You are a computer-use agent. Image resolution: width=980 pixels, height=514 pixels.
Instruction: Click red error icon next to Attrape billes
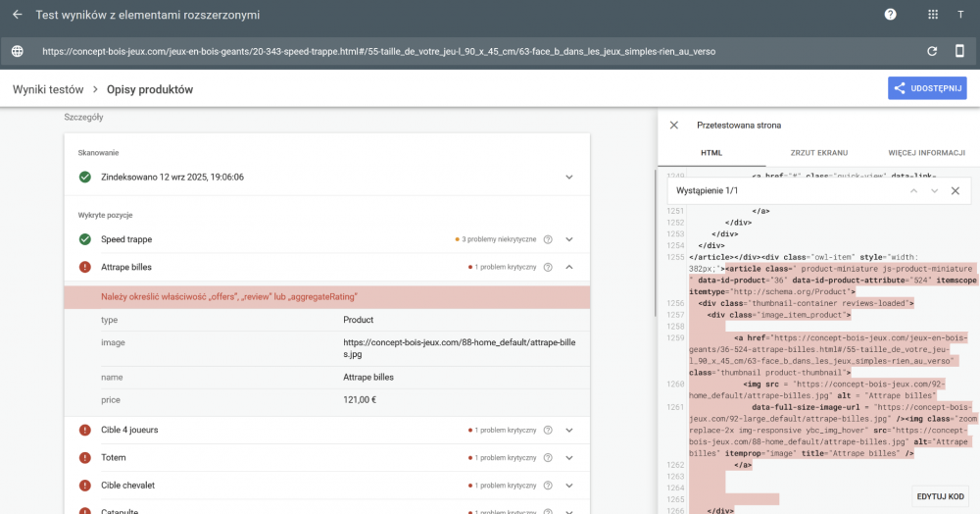(x=85, y=267)
